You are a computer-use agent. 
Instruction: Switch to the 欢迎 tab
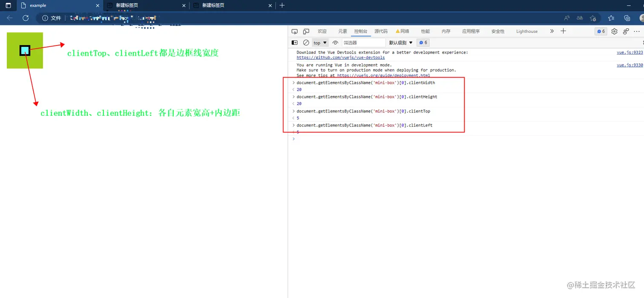(322, 32)
